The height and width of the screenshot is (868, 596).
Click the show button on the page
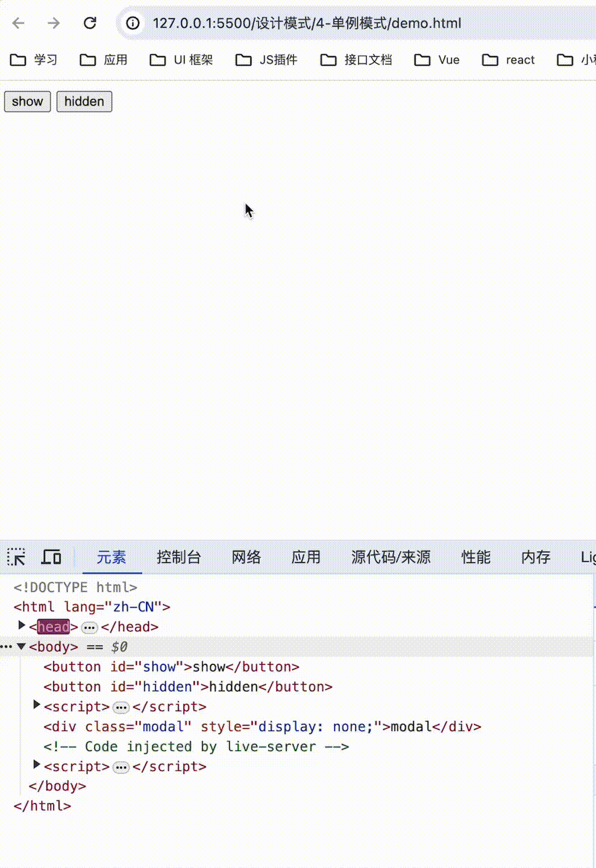[x=27, y=101]
